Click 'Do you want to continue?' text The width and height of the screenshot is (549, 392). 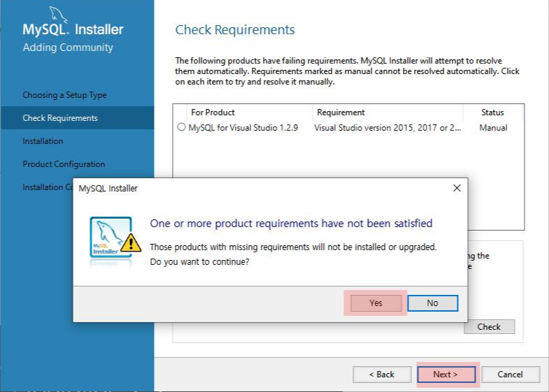[x=199, y=261]
